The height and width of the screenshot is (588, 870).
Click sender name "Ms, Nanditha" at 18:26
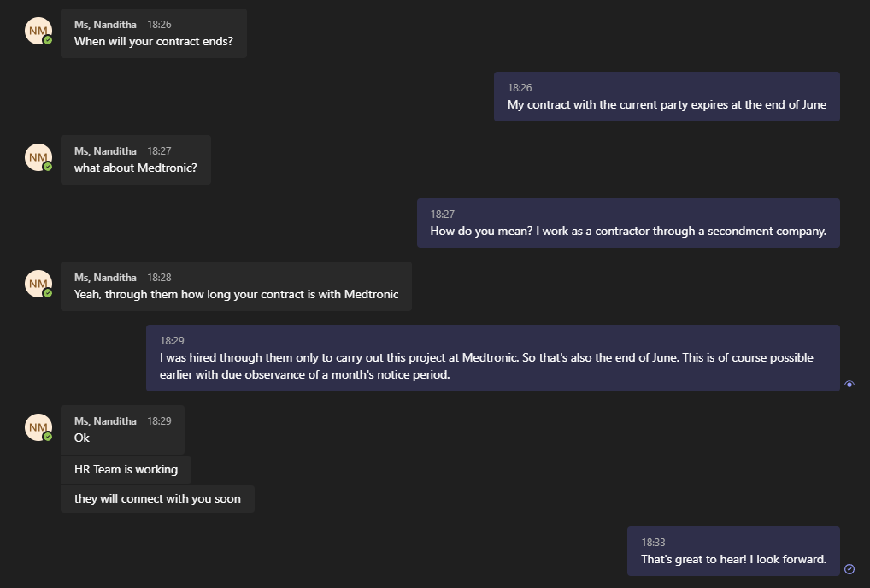click(105, 25)
